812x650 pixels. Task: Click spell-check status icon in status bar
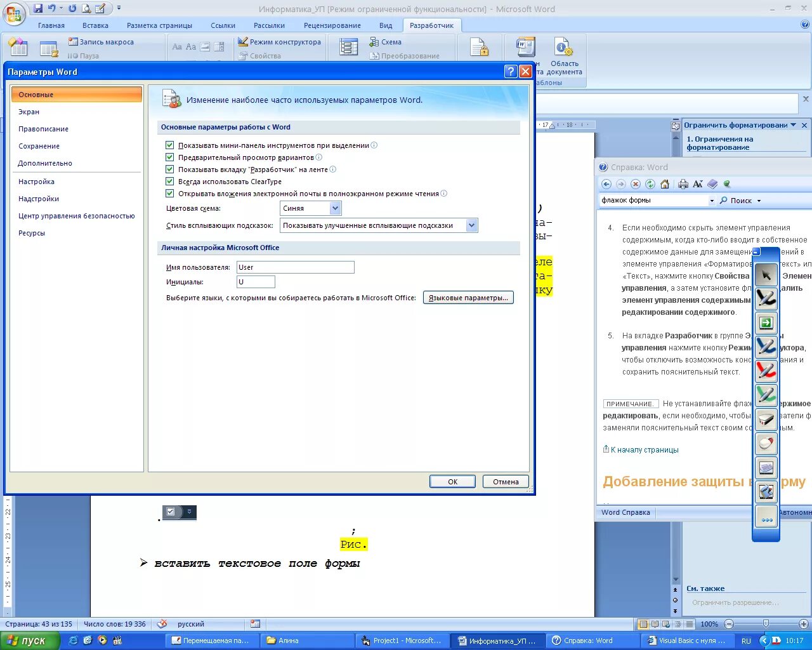[x=162, y=624]
